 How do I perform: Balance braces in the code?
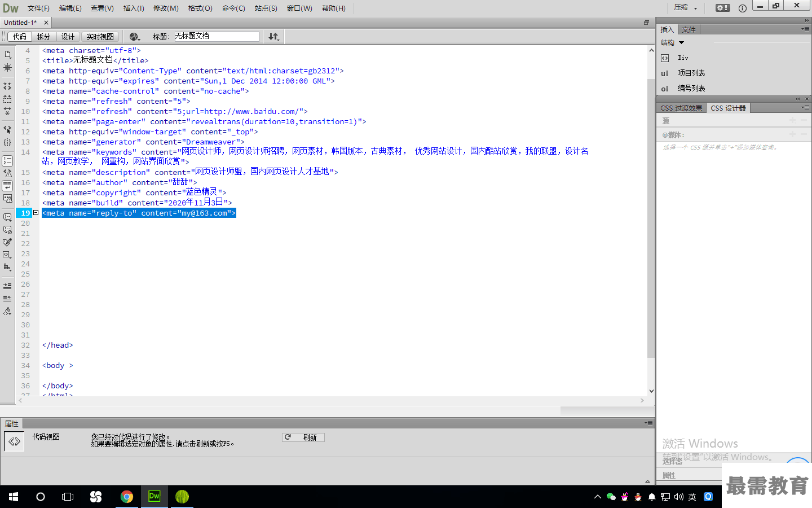coord(7,142)
